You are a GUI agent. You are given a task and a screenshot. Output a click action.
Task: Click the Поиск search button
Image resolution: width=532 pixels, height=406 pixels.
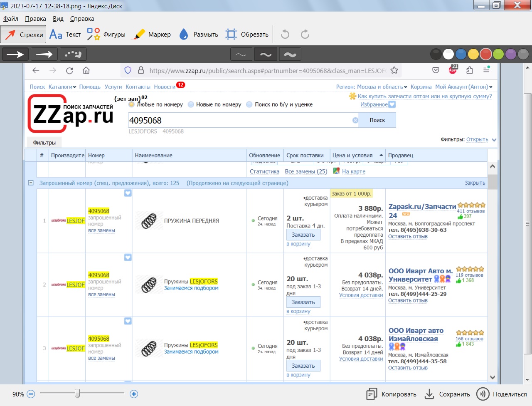377,120
